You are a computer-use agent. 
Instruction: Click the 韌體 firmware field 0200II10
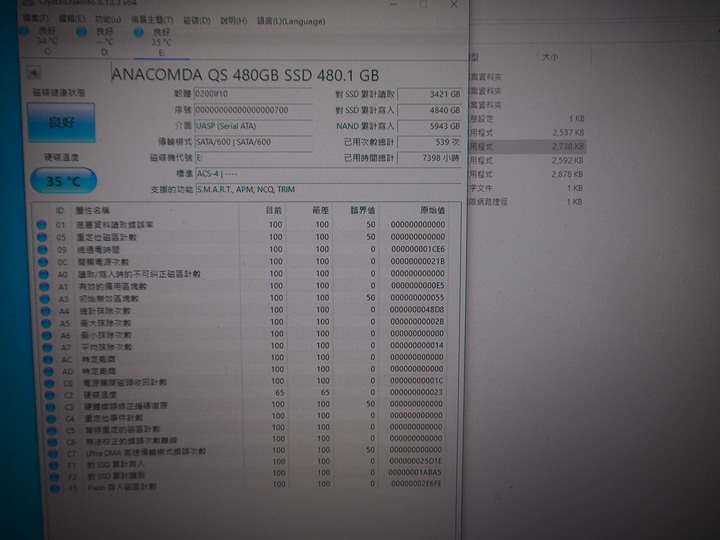click(253, 94)
